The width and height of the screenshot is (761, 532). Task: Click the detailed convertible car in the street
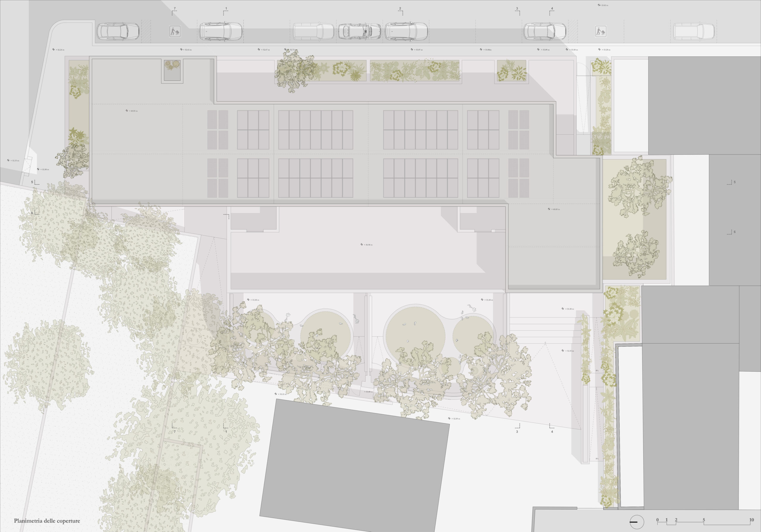[359, 31]
